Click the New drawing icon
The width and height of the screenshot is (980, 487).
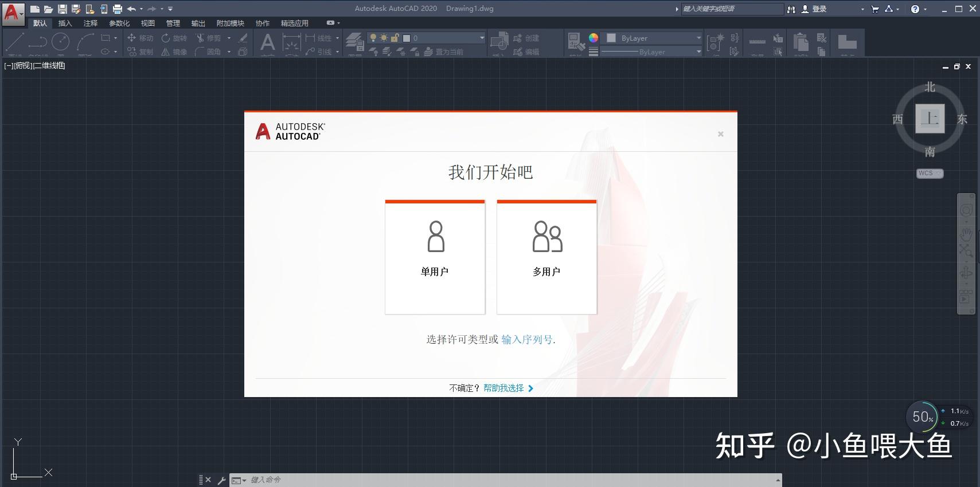click(x=35, y=9)
